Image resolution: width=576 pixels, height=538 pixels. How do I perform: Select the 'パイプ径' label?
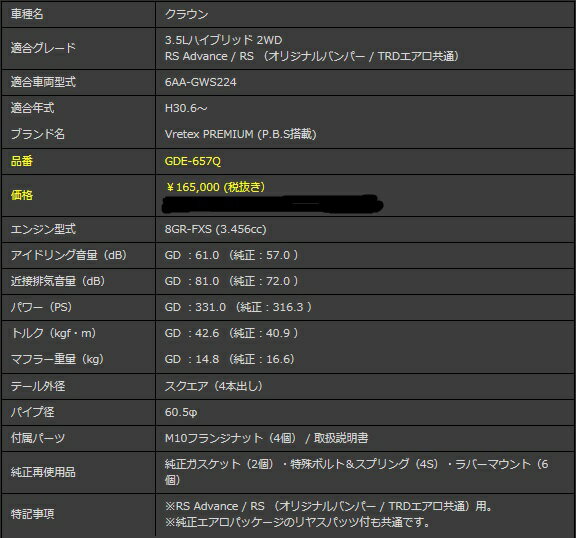tap(32, 412)
